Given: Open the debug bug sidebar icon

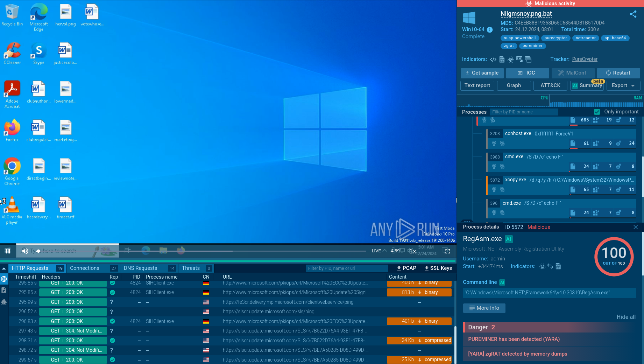Looking at the screenshot, I should [x=4, y=301].
